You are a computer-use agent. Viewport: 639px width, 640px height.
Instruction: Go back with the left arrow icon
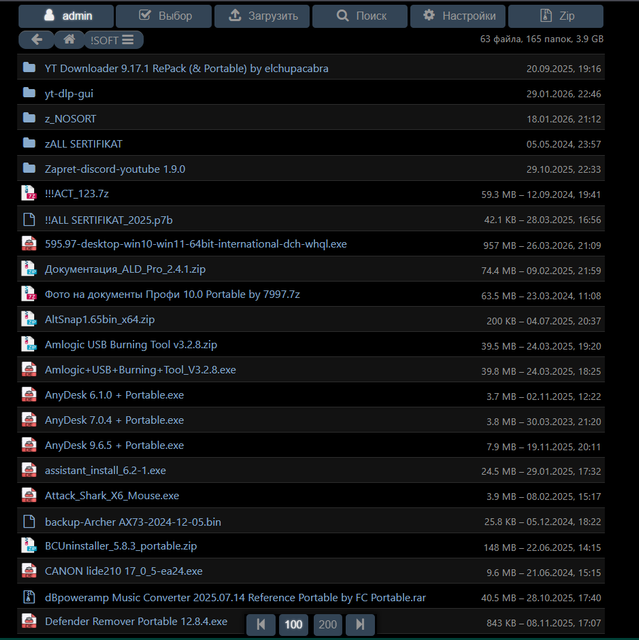click(x=37, y=40)
